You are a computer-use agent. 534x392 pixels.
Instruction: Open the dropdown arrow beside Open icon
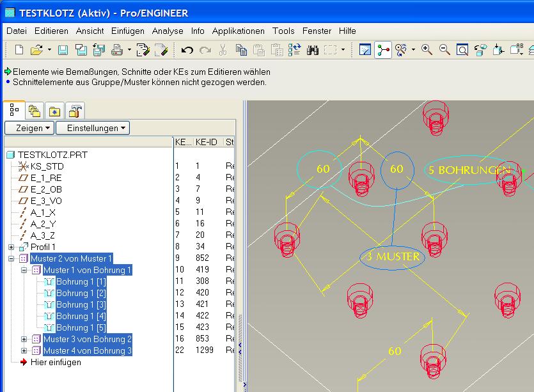tap(49, 50)
